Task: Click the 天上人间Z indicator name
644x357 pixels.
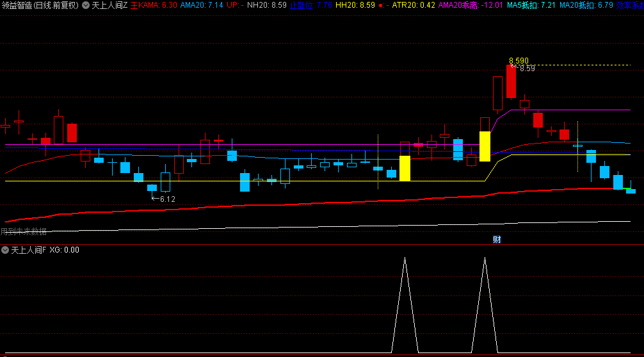Action: point(109,6)
